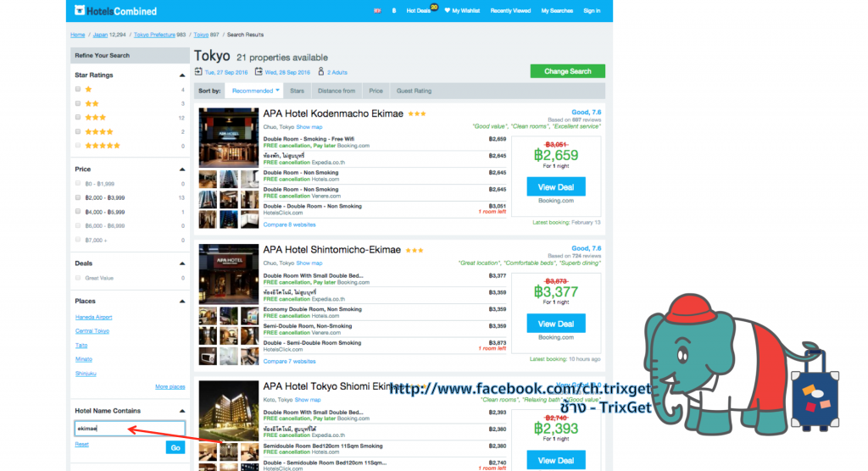This screenshot has height=471, width=868.
Task: Open My Wishlist in the header
Action: 462,10
